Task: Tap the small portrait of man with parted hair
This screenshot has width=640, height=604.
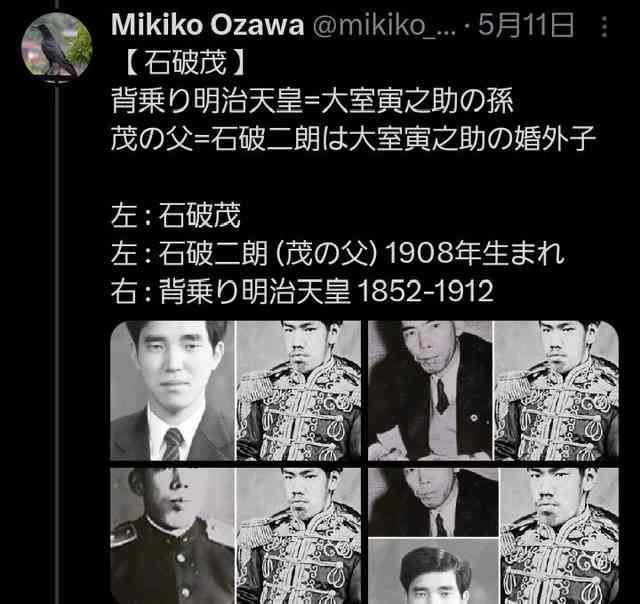Action: point(433,571)
